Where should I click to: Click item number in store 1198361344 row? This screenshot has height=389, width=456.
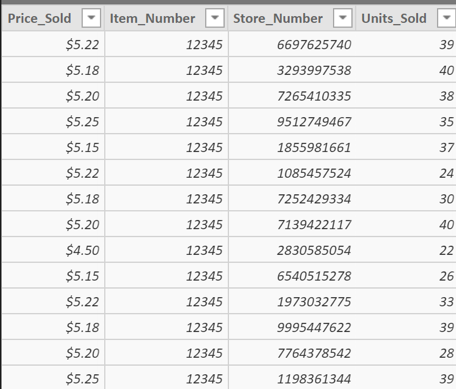166,378
